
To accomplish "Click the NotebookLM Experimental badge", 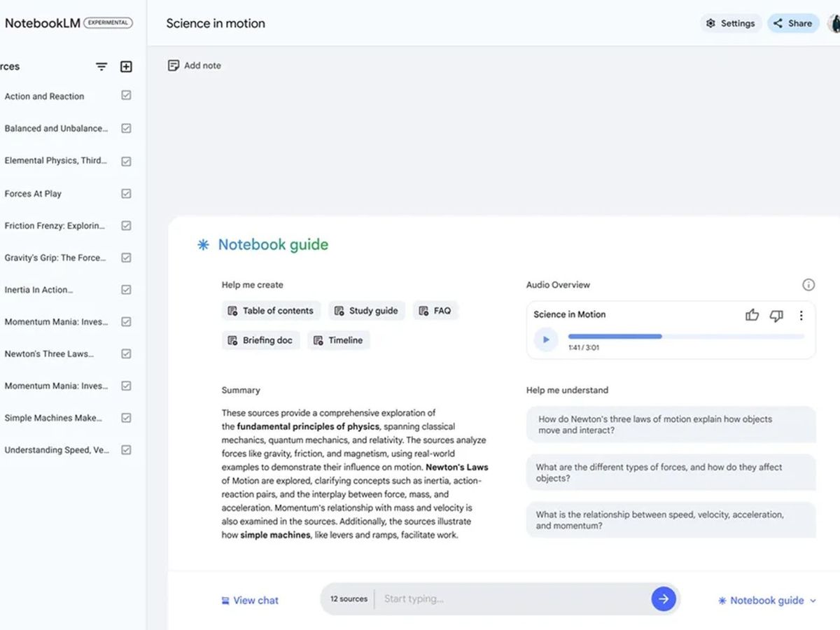I will click(108, 22).
